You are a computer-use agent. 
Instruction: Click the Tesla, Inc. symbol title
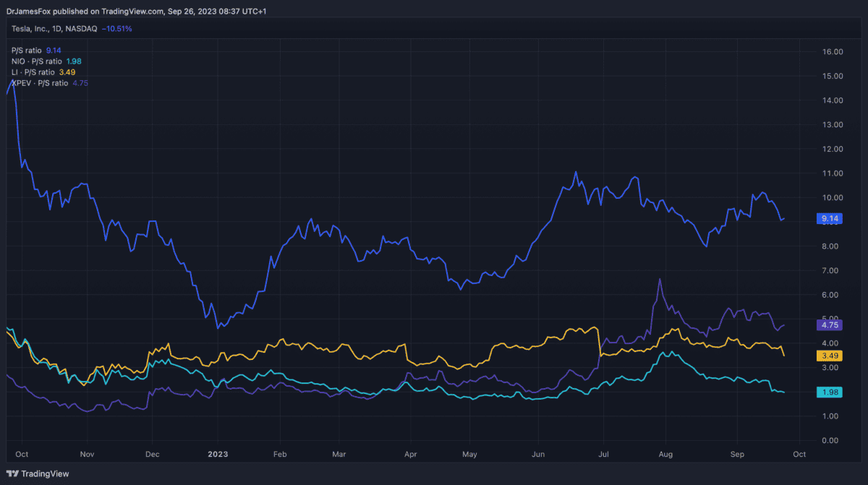tap(34, 28)
